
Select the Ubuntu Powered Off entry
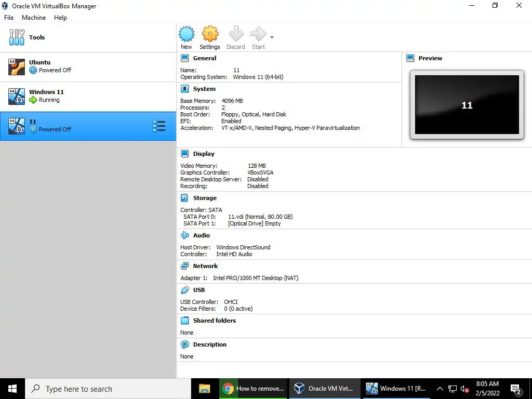[x=88, y=67]
